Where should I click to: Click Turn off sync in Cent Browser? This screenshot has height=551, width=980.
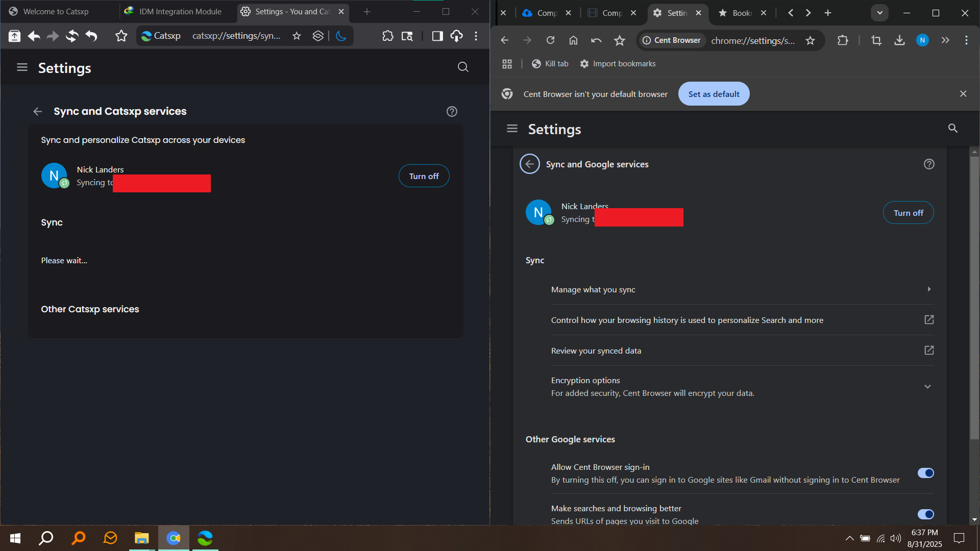point(908,213)
